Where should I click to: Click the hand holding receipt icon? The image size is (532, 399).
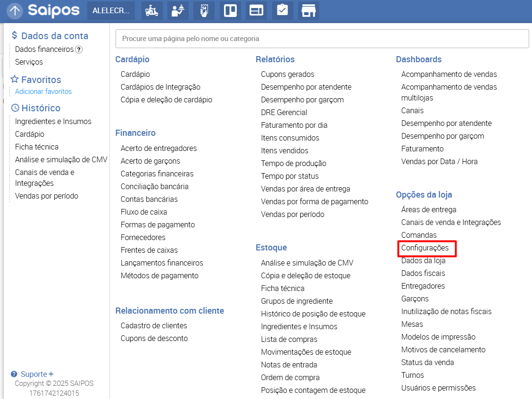pos(204,11)
